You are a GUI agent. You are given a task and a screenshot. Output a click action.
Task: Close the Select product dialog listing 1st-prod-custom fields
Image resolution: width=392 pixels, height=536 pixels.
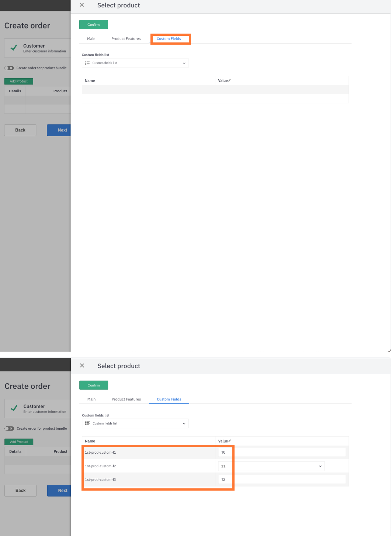[82, 365]
